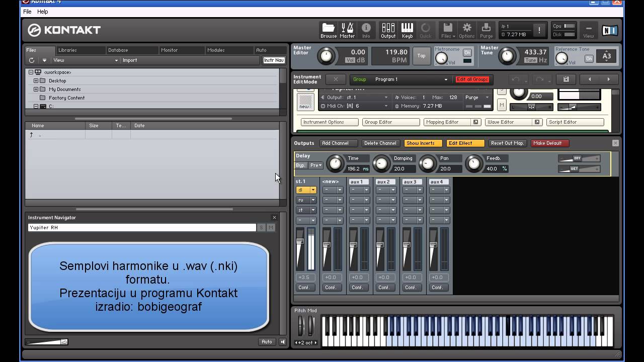Image resolution: width=644 pixels, height=362 pixels.
Task: Open Mapping Editor in external window icon
Action: tap(475, 122)
